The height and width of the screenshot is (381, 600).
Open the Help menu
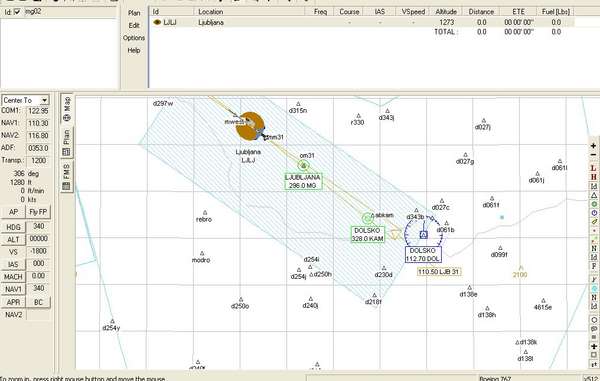134,50
